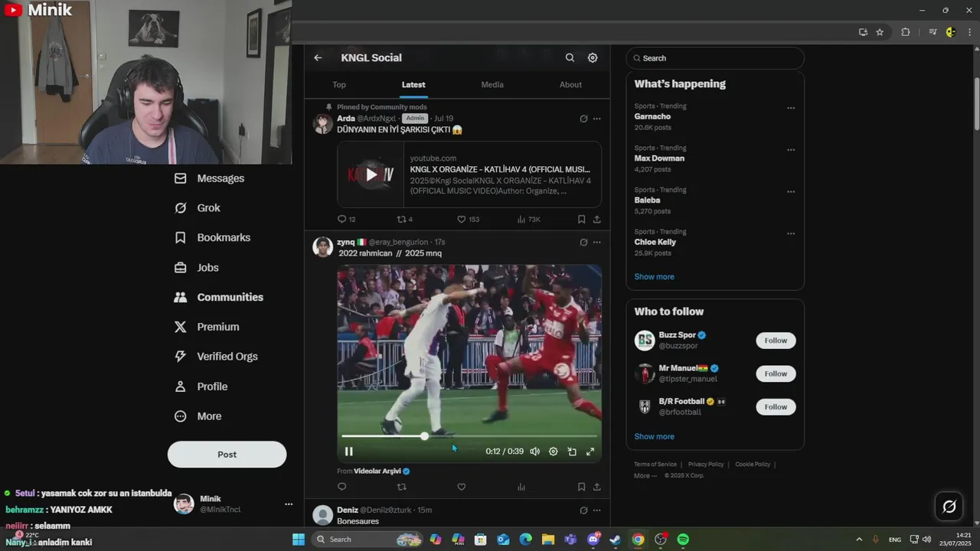Open Minik account menu dots

289,504
